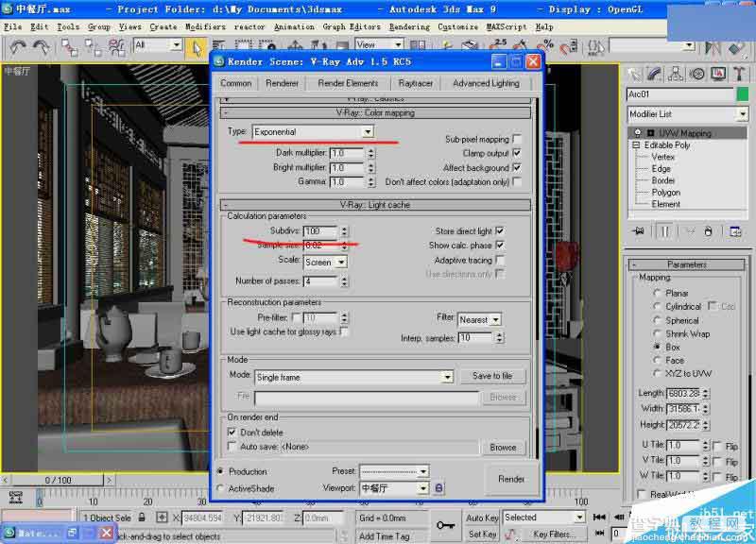Collapse the Editable Poly tree node
Screen dimensions: 756x544
[636, 144]
